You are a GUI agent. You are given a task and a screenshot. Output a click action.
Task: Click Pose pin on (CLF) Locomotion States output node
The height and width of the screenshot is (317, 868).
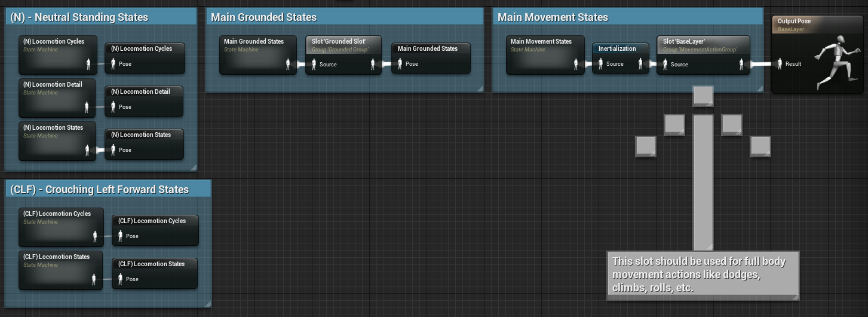120,279
